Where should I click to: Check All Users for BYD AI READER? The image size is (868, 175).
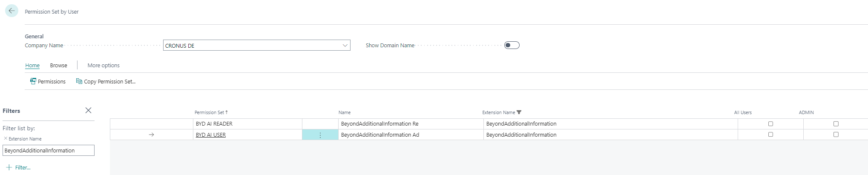[770, 124]
